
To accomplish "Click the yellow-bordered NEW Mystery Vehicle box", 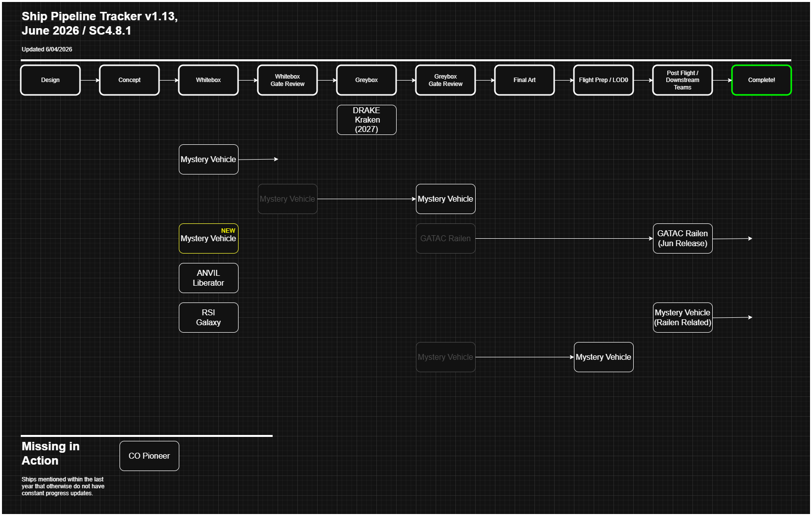I will point(208,238).
